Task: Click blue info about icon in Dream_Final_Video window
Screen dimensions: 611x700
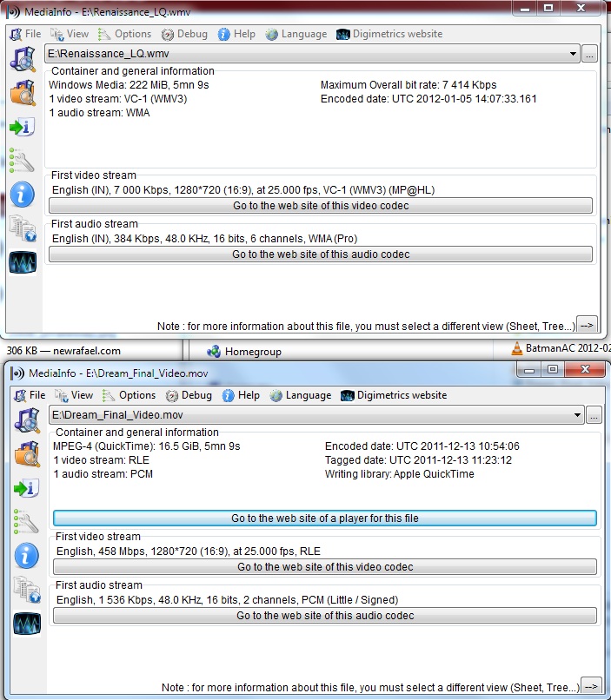Action: pyautogui.click(x=27, y=556)
